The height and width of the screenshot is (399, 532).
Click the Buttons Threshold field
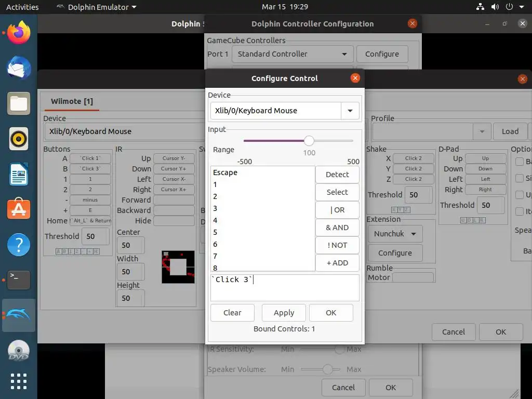[x=96, y=236]
